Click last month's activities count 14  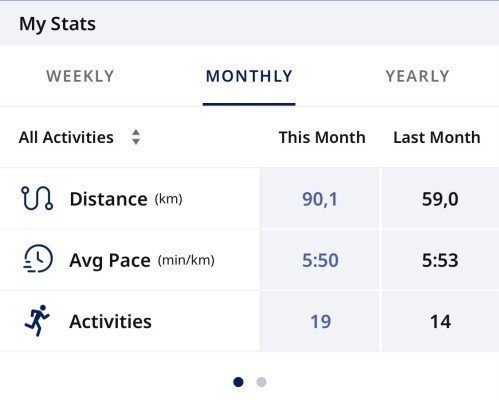440,322
